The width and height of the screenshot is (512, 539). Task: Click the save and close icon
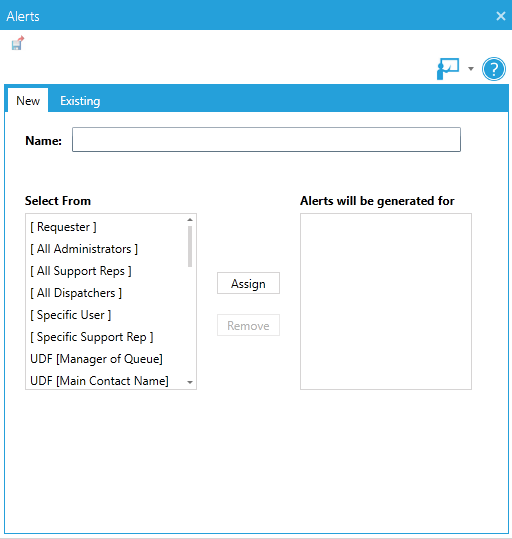18,43
